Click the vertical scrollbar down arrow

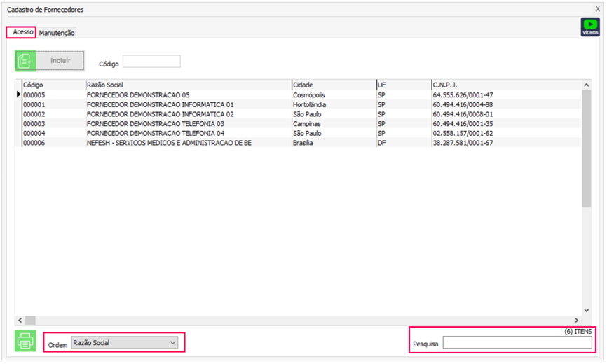(x=587, y=310)
